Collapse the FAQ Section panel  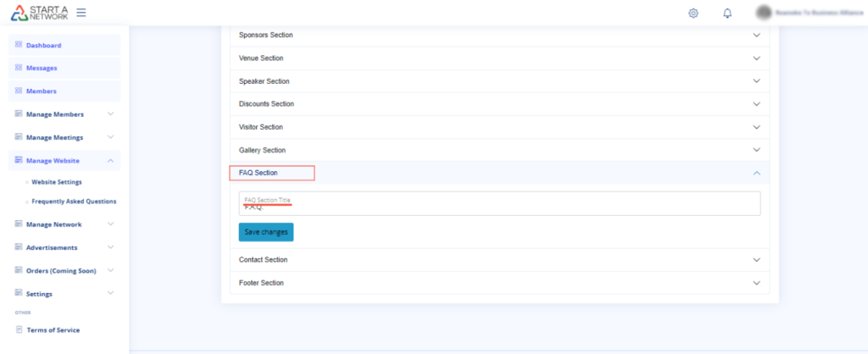[x=756, y=173]
